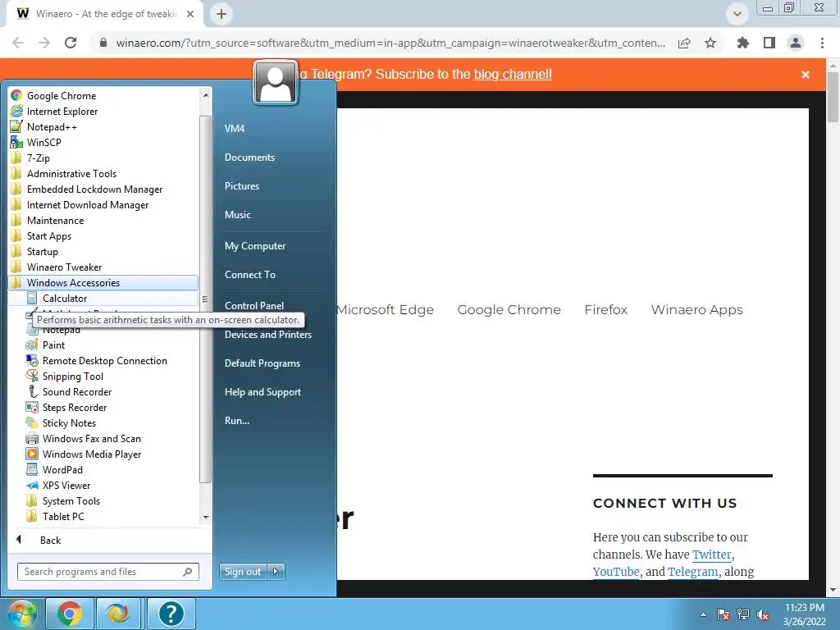Open a new Chrome tab
840x630 pixels.
(x=221, y=14)
